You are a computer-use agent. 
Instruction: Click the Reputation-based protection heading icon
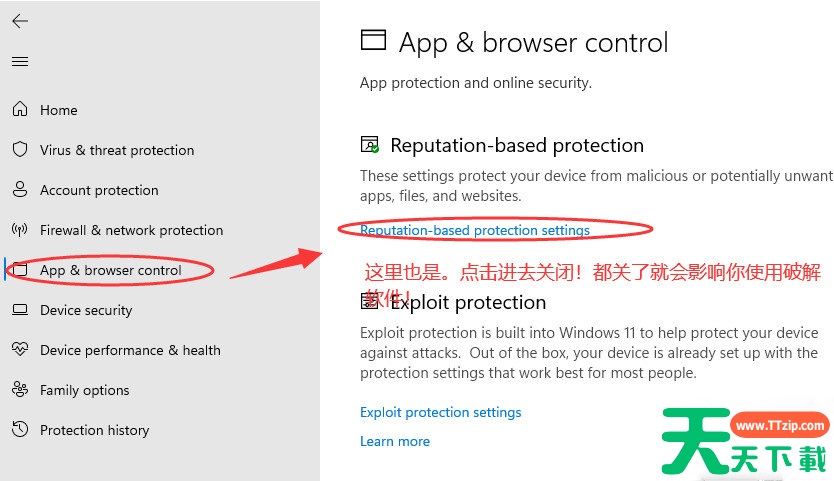click(370, 145)
